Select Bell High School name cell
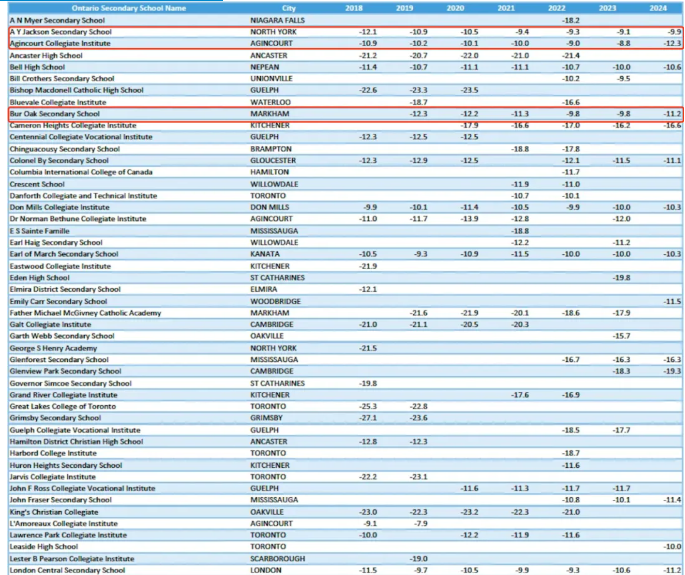The image size is (685, 575). [37, 67]
